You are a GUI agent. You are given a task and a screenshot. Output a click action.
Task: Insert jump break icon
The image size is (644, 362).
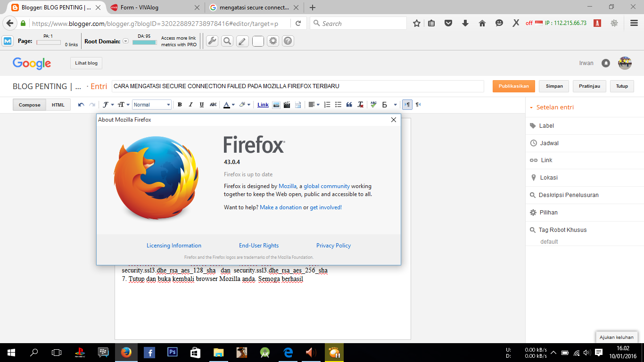coord(298,105)
